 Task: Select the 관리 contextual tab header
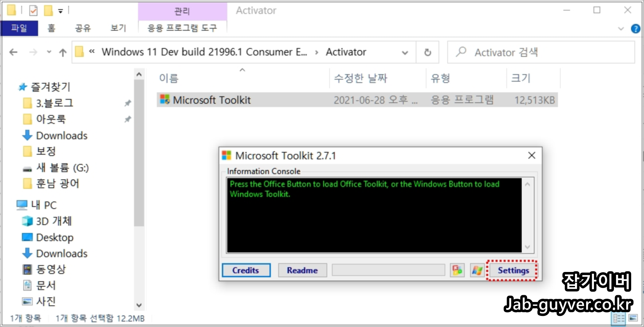[x=182, y=11]
